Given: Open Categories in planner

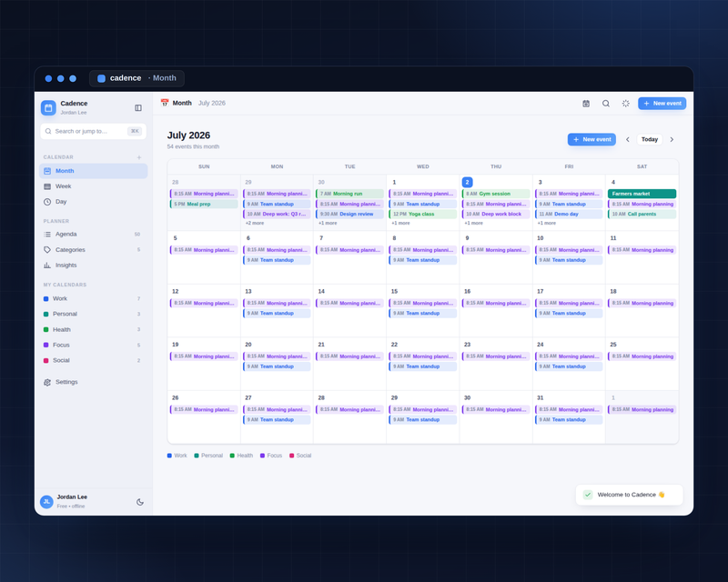Looking at the screenshot, I should pyautogui.click(x=94, y=250).
